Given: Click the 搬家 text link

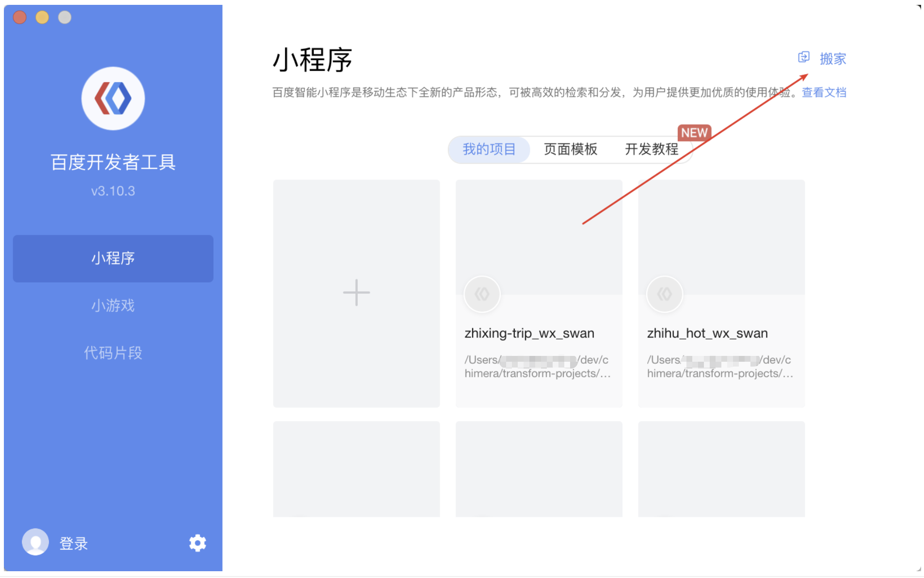Looking at the screenshot, I should coord(832,59).
